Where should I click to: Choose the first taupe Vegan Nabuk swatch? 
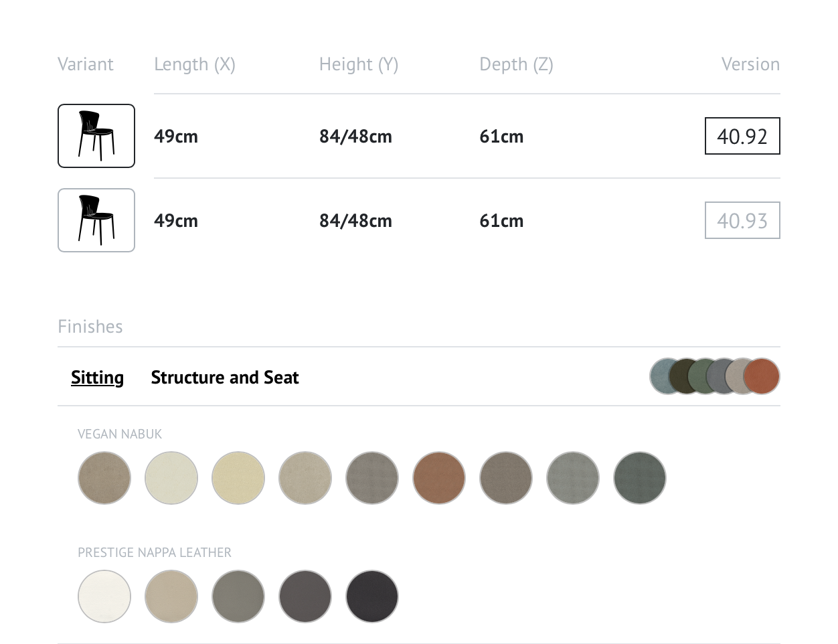click(104, 478)
